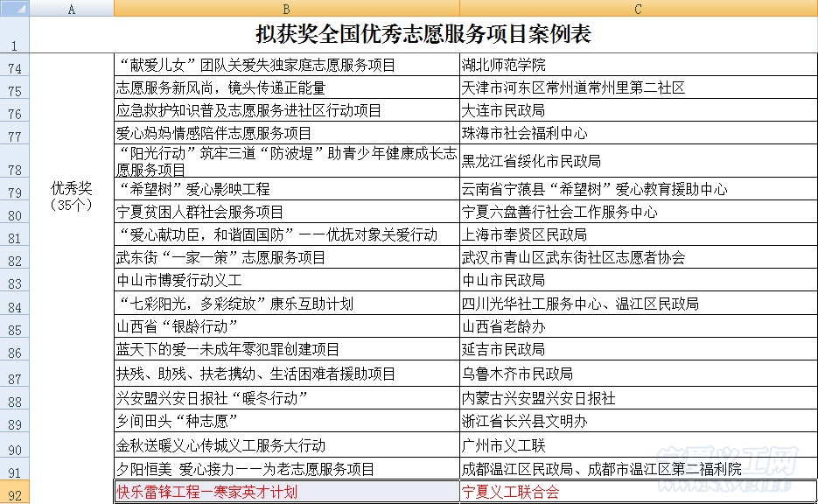Select row header 1
The image size is (818, 504).
(x=15, y=34)
